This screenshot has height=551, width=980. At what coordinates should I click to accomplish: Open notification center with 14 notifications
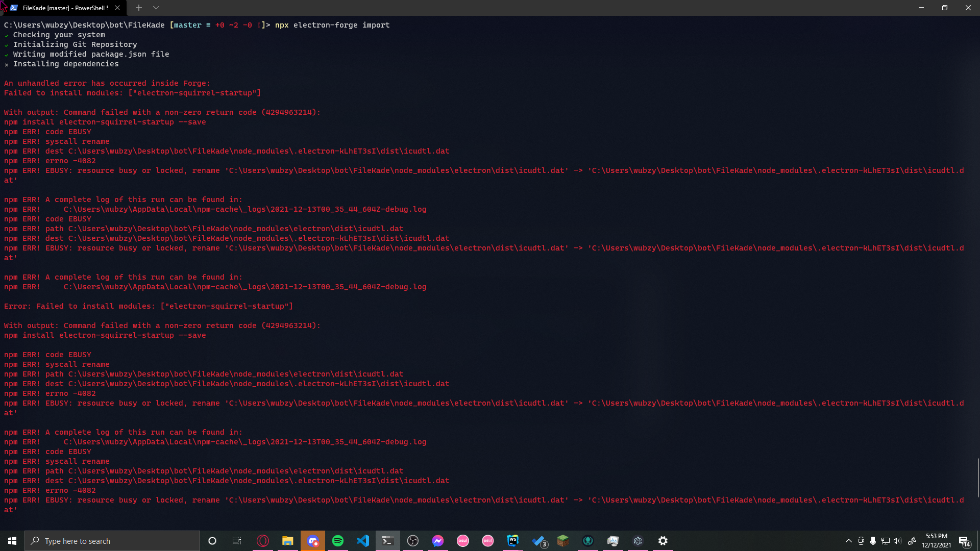[x=964, y=541]
